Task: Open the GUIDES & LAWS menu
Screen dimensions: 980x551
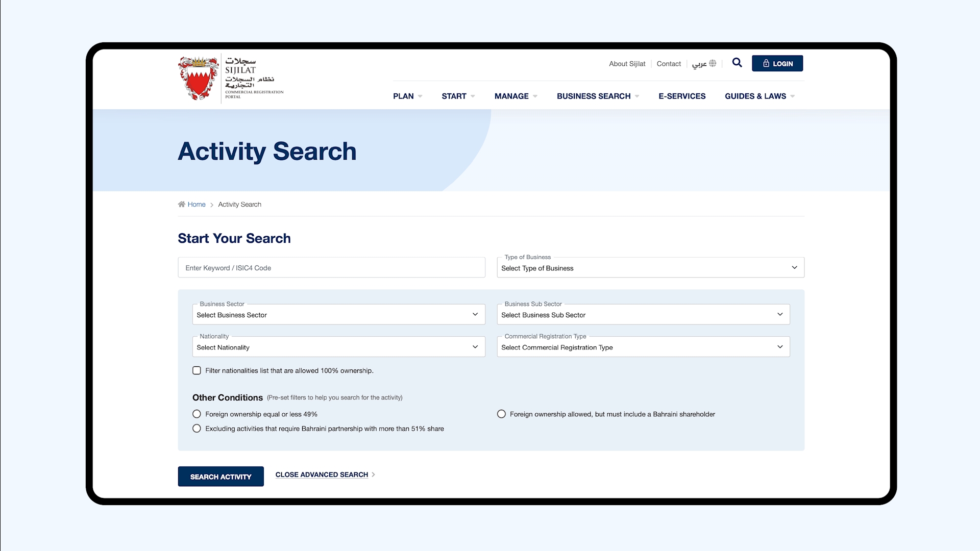Action: [755, 96]
